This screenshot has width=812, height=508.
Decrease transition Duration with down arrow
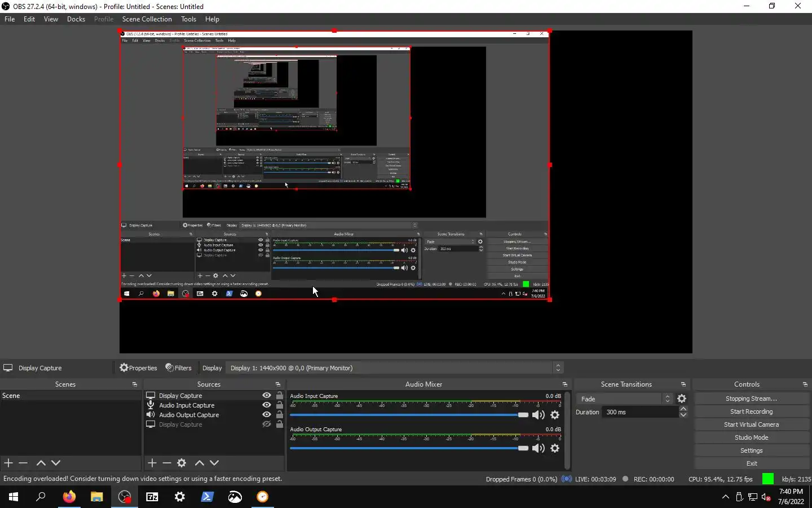tap(683, 415)
